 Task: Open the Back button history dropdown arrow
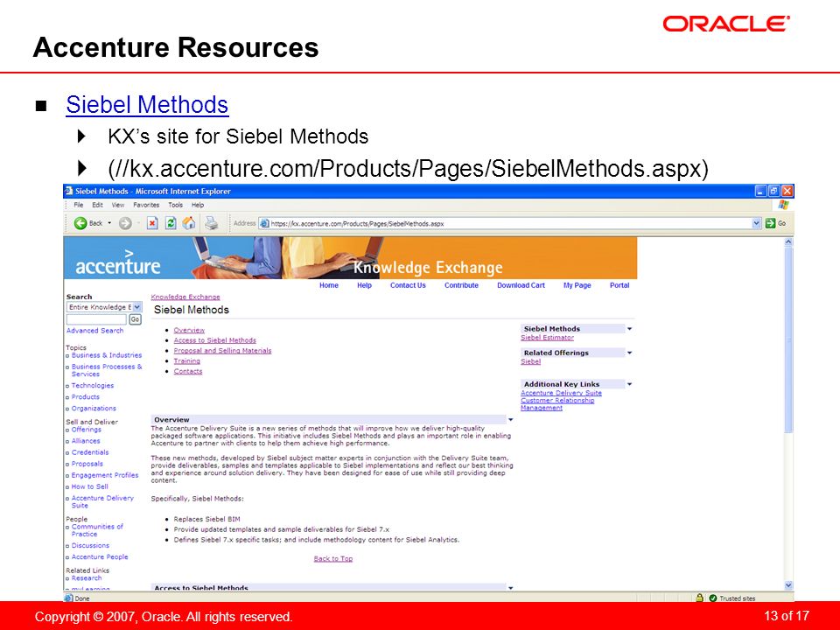tap(109, 223)
